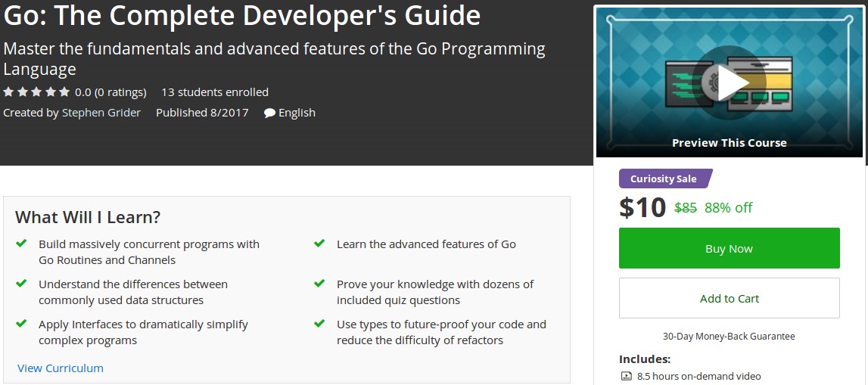The height and width of the screenshot is (385, 868).
Task: Click checkmark beside included quiz questions item
Action: pyautogui.click(x=319, y=283)
